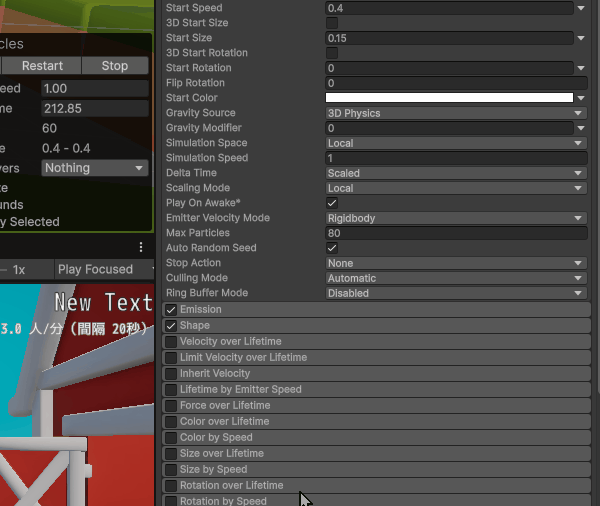This screenshot has height=506, width=600.
Task: Click the Gravity Modifier mode arrow
Action: coord(581,128)
